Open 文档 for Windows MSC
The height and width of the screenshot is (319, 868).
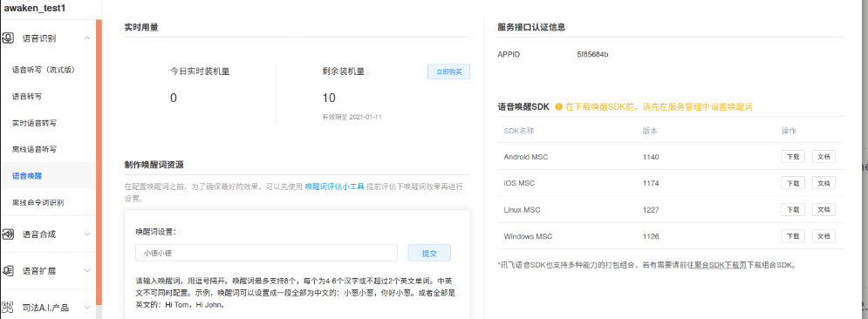point(824,236)
